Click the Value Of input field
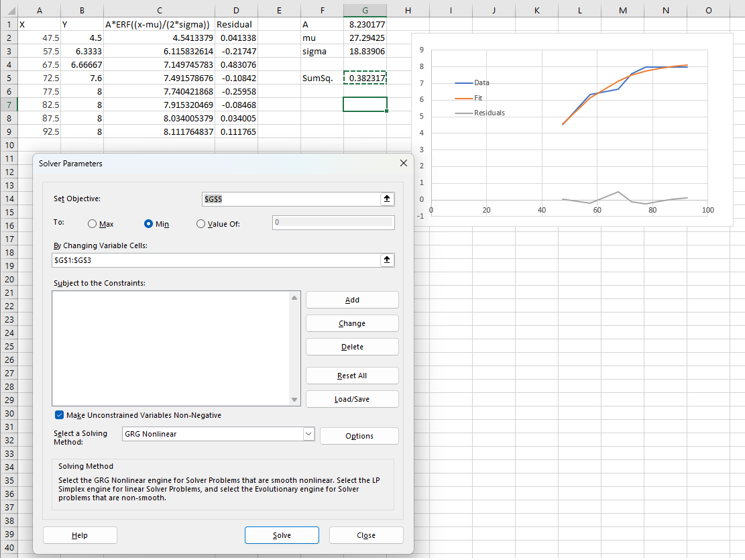 tap(333, 222)
